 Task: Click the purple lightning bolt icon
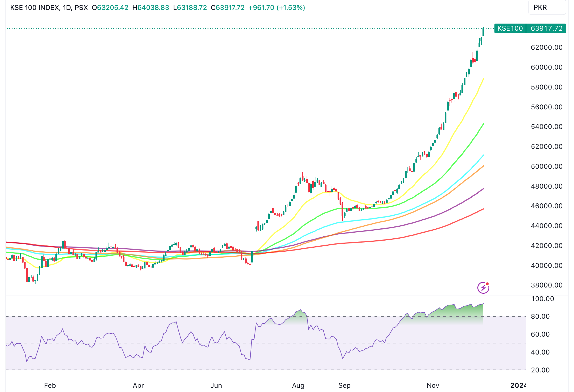pos(483,288)
